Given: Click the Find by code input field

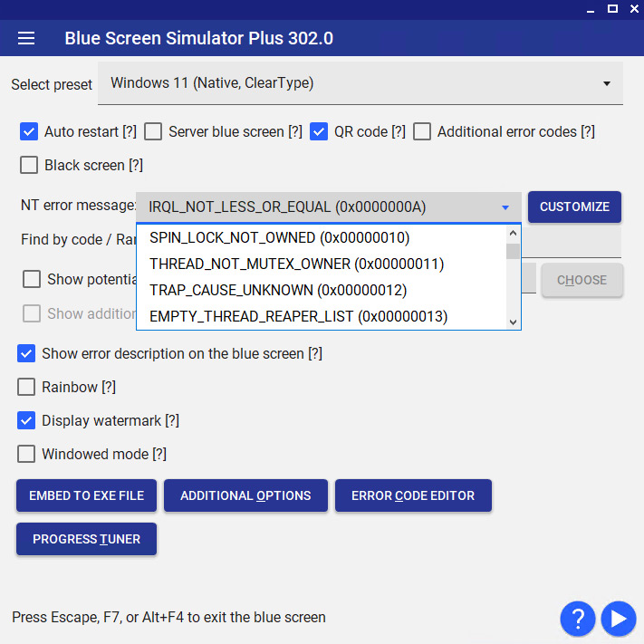Looking at the screenshot, I should [x=572, y=242].
